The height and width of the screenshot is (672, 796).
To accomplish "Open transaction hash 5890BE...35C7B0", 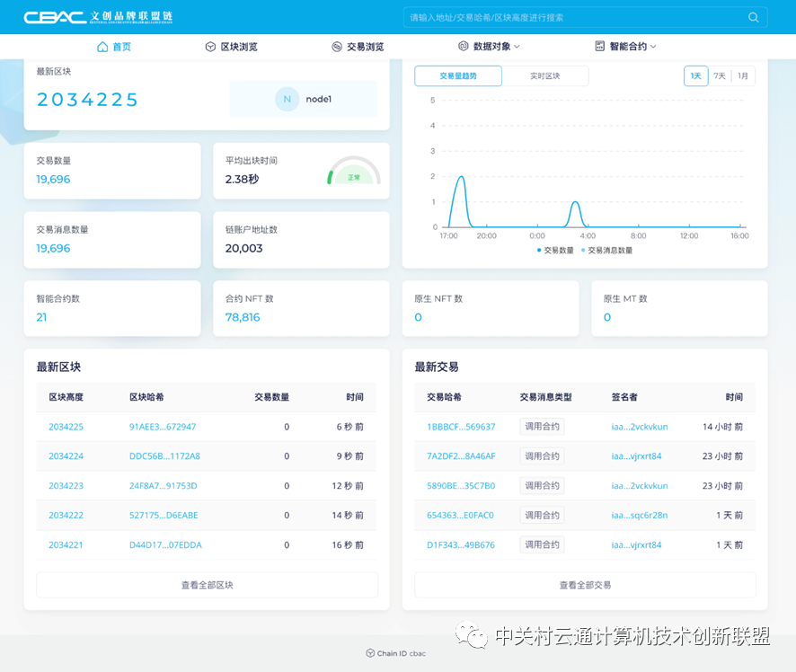I will (461, 486).
